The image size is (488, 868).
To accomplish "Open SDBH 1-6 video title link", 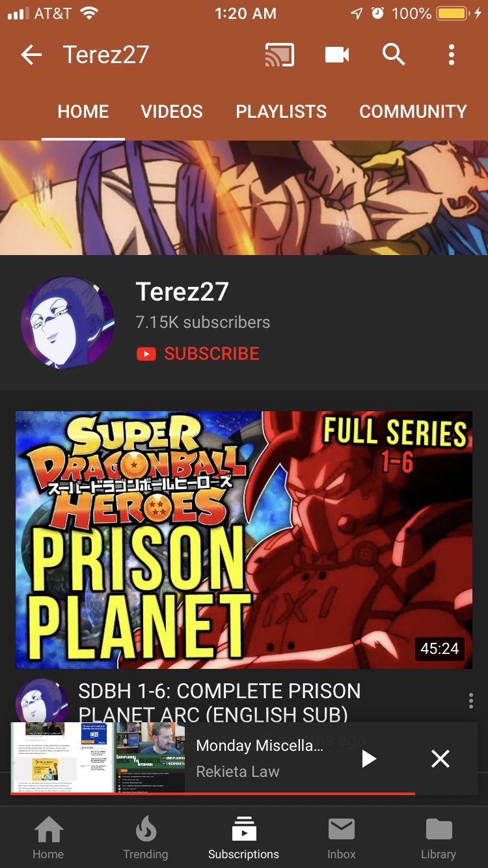I will click(219, 703).
